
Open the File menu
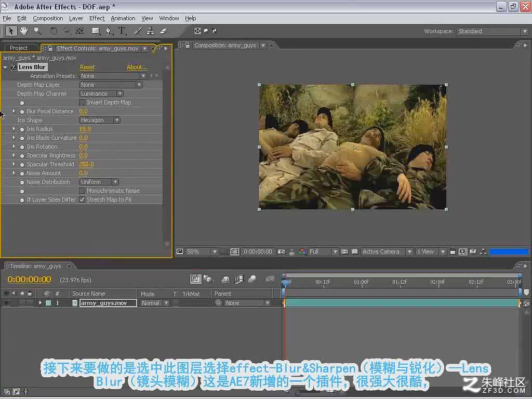(x=7, y=18)
